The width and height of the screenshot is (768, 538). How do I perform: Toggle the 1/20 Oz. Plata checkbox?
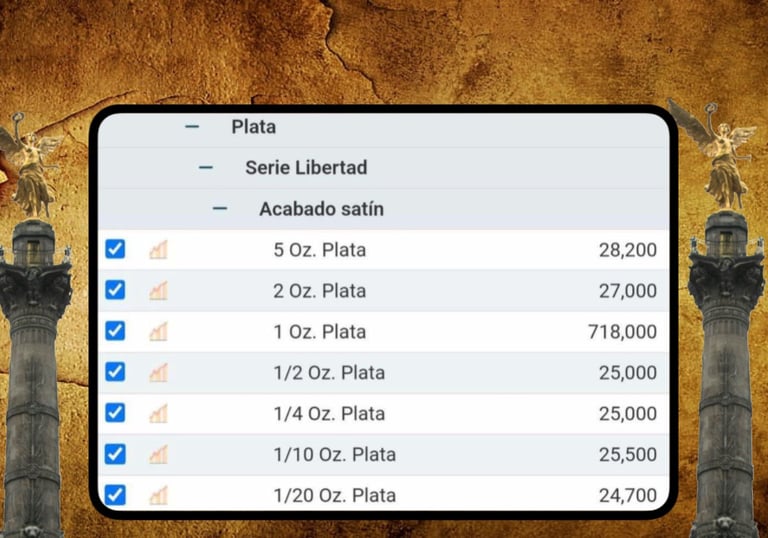coord(115,494)
